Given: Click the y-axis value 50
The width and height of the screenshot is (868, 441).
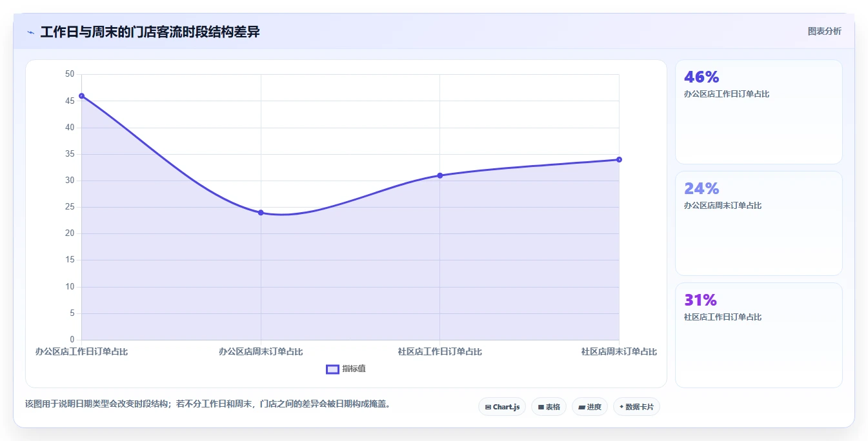Looking at the screenshot, I should point(70,74).
